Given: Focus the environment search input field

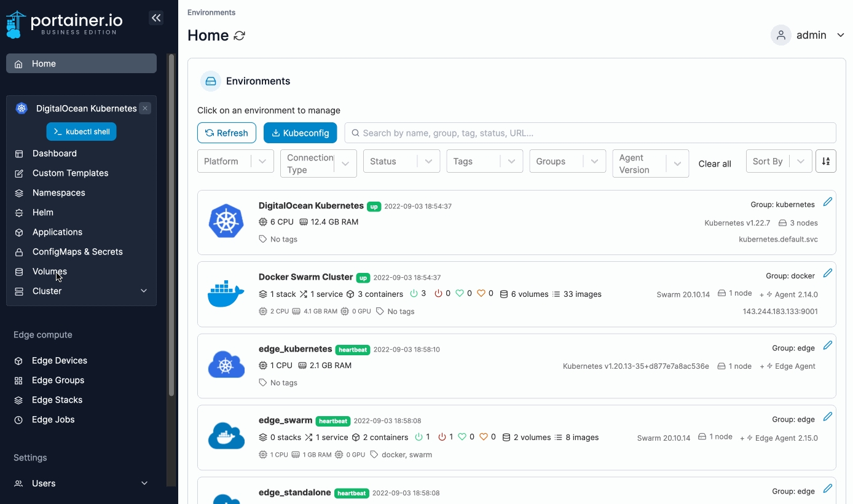Looking at the screenshot, I should (x=590, y=133).
